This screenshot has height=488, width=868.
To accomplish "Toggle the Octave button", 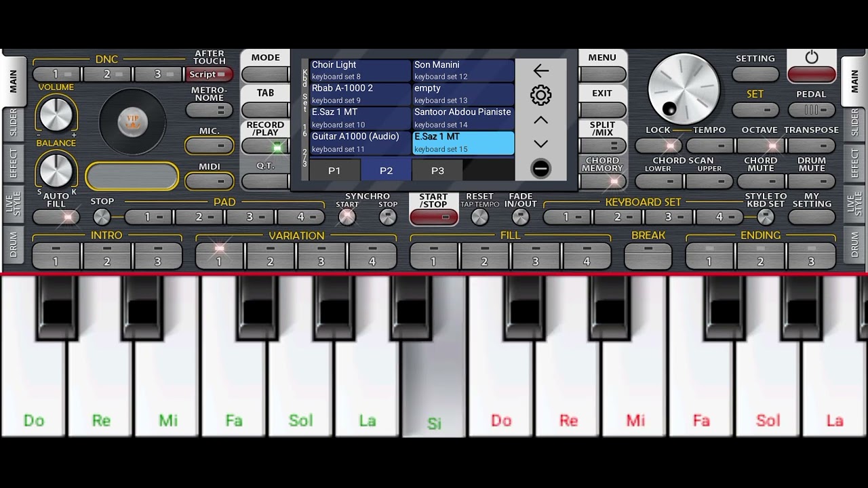I will click(760, 146).
